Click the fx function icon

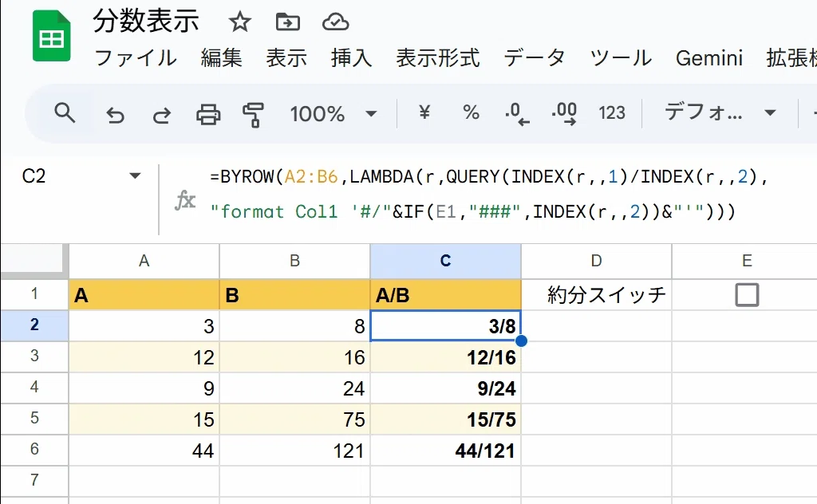(x=185, y=200)
